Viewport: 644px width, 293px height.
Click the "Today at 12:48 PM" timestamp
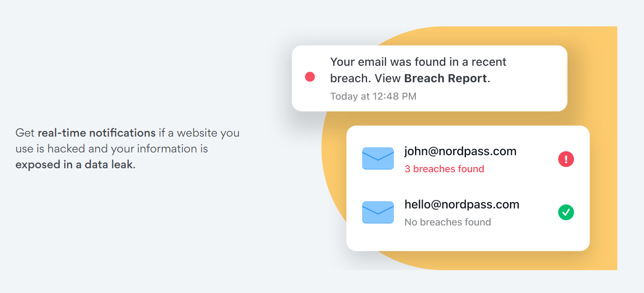(373, 96)
